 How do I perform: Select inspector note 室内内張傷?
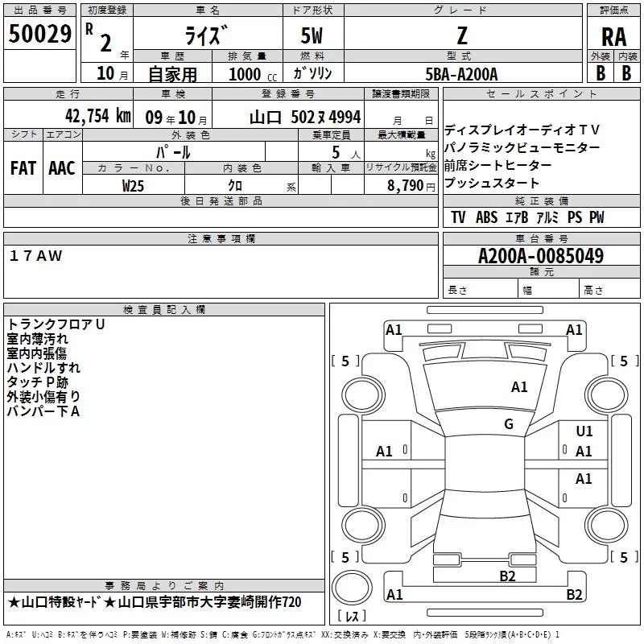[36, 353]
